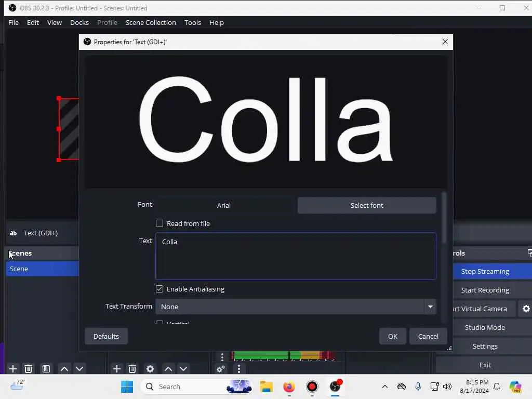Remove the selected scene with the trash icon
Viewport: 532px width, 399px height.
(29, 369)
